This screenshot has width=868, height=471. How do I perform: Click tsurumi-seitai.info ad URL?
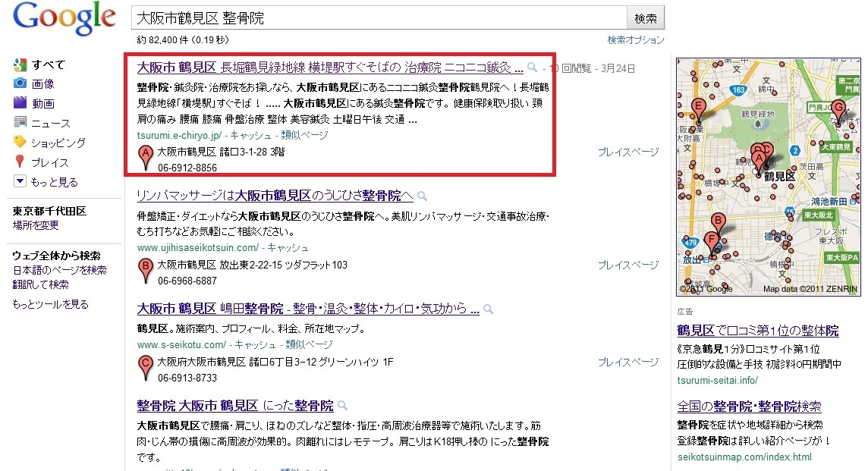[x=718, y=380]
